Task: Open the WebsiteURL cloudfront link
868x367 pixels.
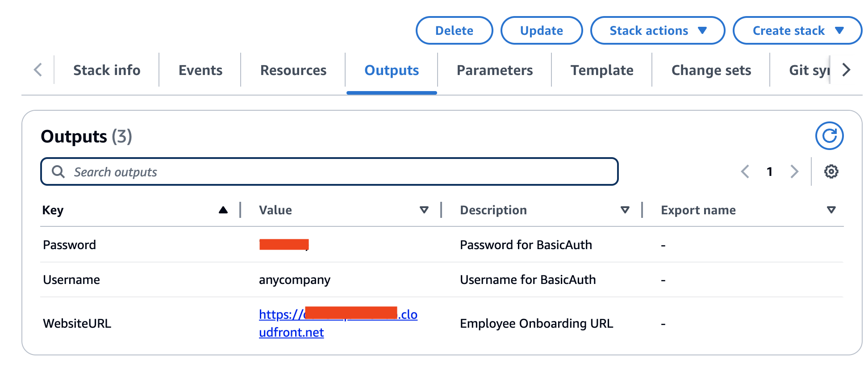Action: coord(338,323)
